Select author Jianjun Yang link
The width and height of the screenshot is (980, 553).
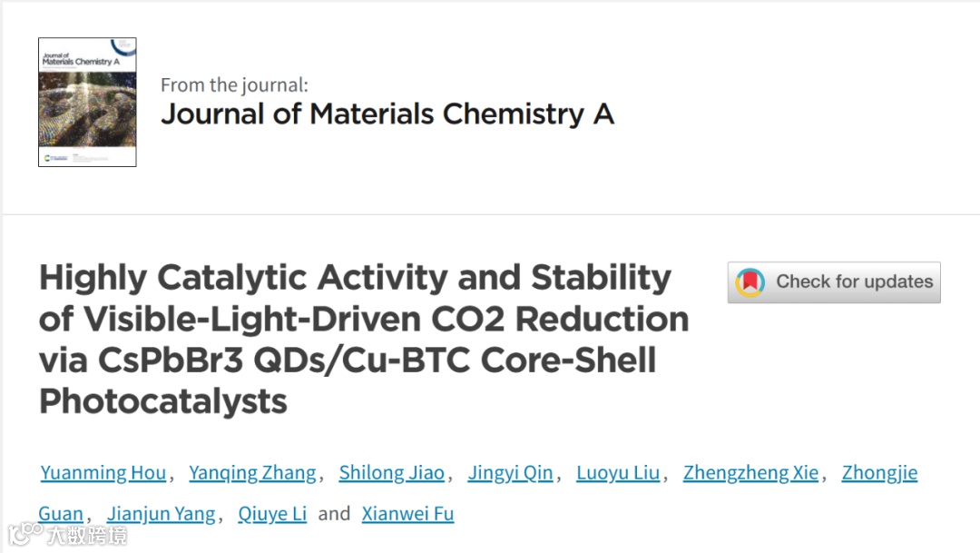[x=161, y=515]
